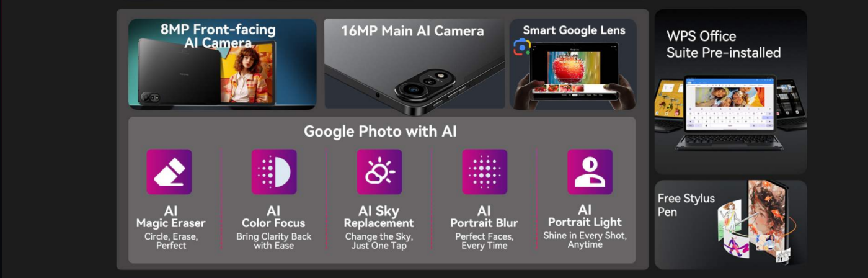Click the AI Magic Eraser label text

coord(170,217)
